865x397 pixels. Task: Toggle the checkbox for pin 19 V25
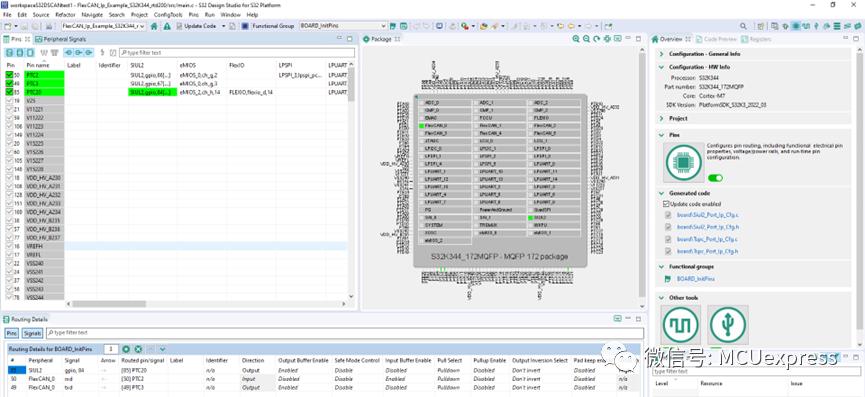tap(9, 101)
